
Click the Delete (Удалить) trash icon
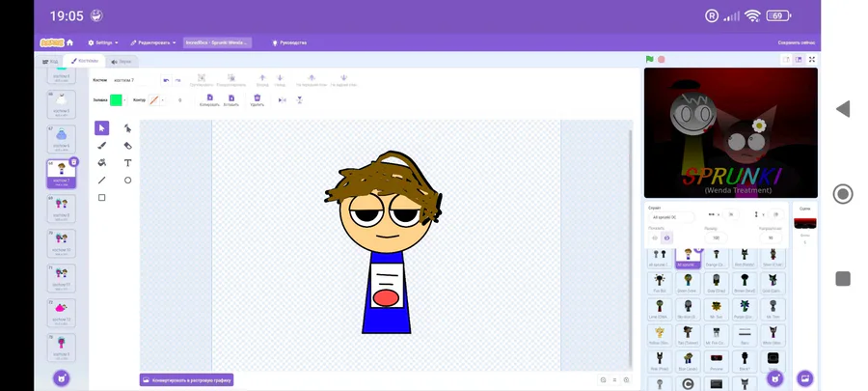257,99
